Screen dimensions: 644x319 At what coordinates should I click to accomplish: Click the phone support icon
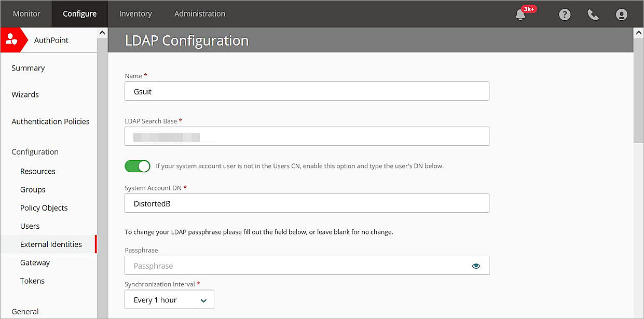click(x=593, y=15)
